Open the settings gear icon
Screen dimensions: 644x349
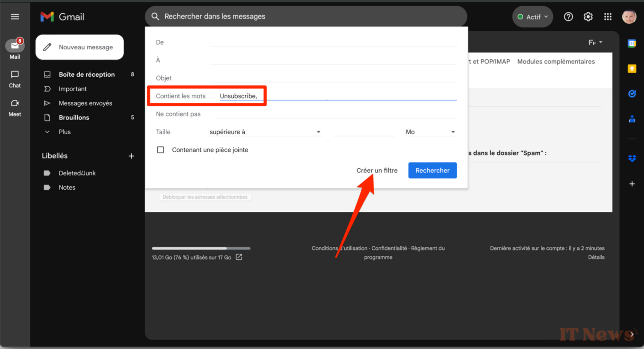588,17
